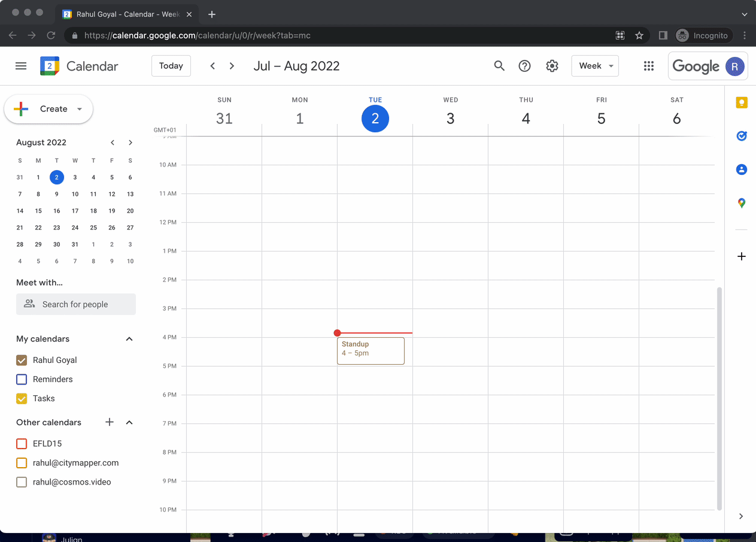Enable the EFLD15 calendar
Image resolution: width=756 pixels, height=542 pixels.
22,443
